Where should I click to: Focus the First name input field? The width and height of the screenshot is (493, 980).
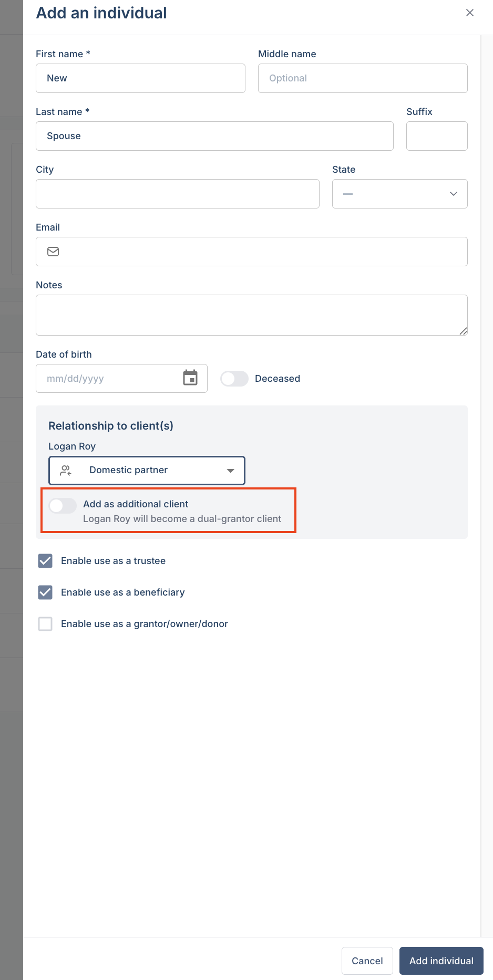click(140, 78)
